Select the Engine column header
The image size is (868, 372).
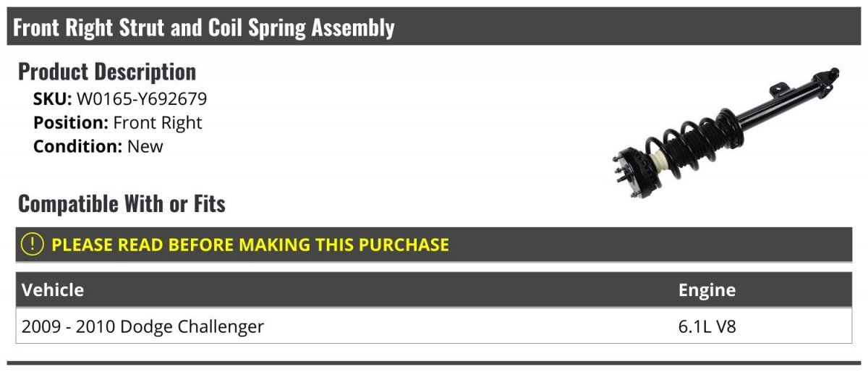(707, 290)
